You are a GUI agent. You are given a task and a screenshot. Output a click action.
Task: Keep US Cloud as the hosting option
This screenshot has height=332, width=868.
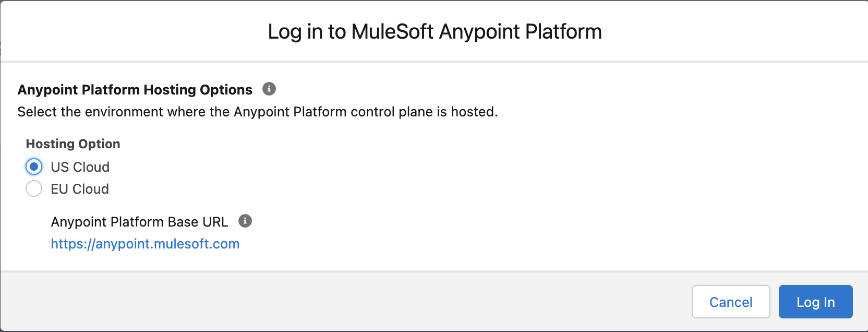coord(33,167)
